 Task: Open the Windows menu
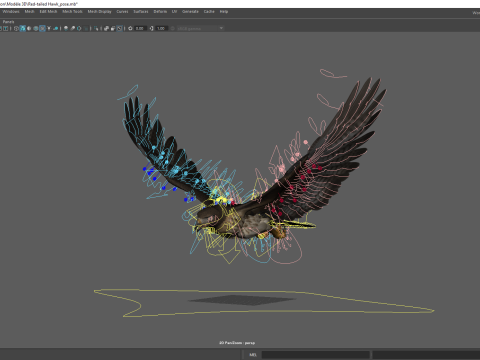[11, 12]
